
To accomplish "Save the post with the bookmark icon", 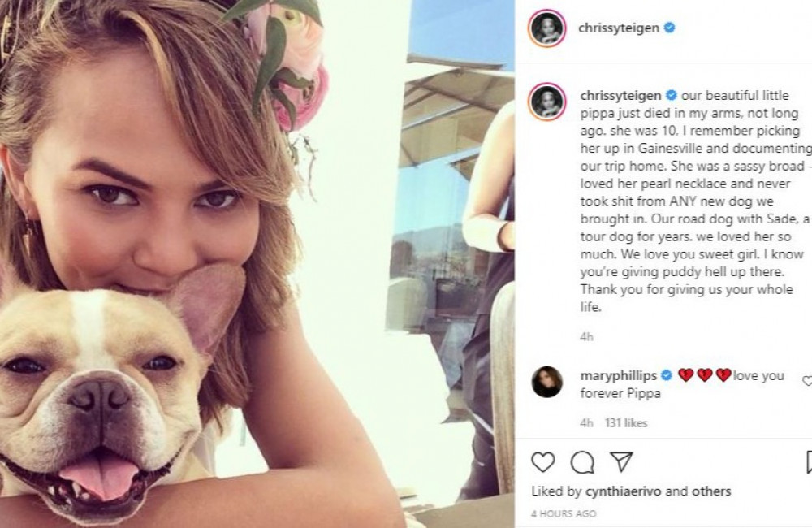I will coord(809,462).
